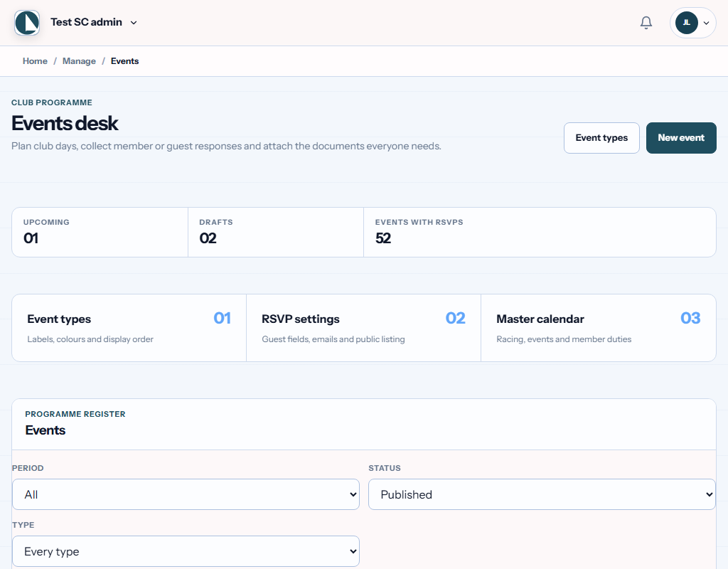The width and height of the screenshot is (728, 569).
Task: Click the Events heading in the register panel
Action: (45, 430)
